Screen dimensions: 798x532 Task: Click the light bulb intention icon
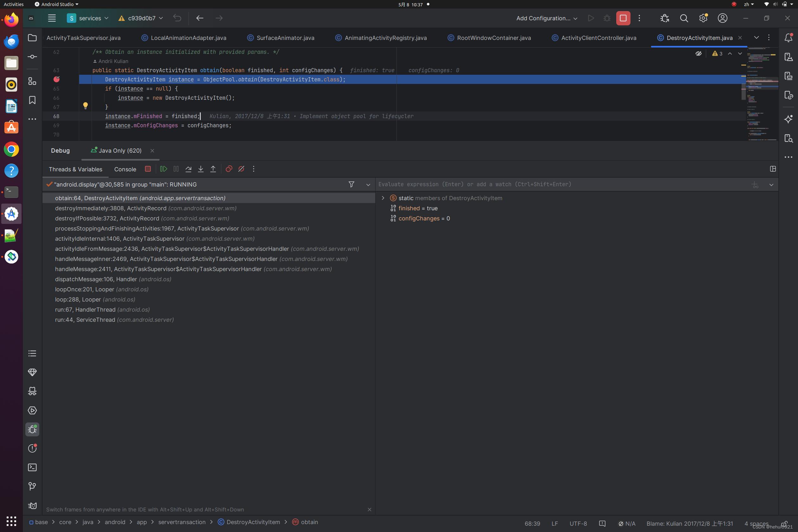click(x=85, y=105)
